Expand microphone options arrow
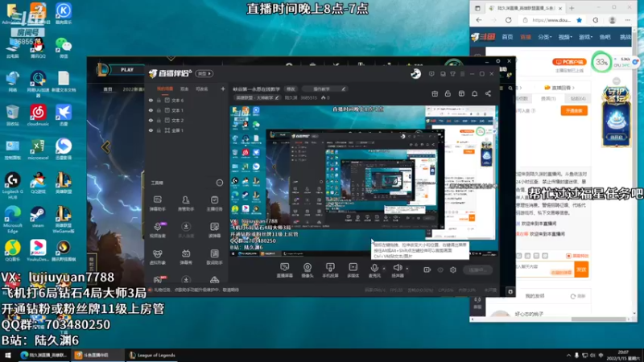Viewport: 644px width, 362px height. (x=384, y=269)
